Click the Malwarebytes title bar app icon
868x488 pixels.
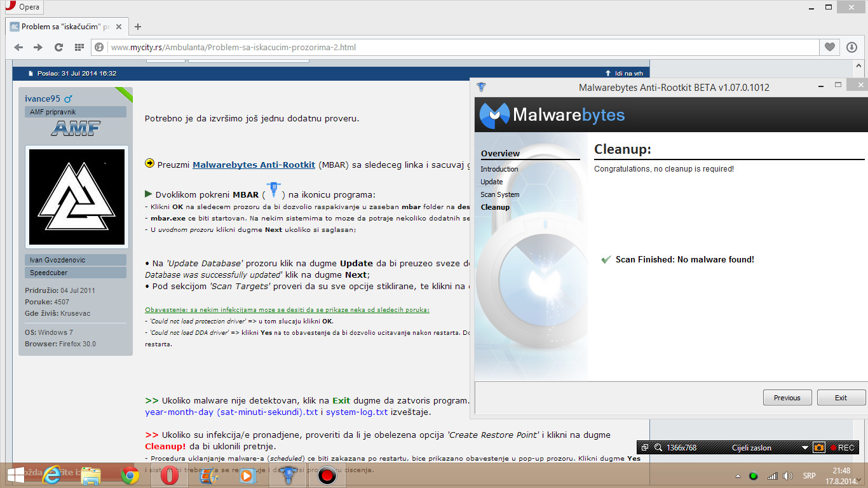coord(482,87)
